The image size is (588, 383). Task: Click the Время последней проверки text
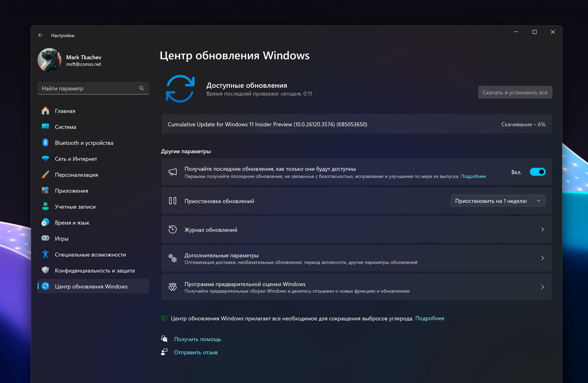(x=259, y=94)
